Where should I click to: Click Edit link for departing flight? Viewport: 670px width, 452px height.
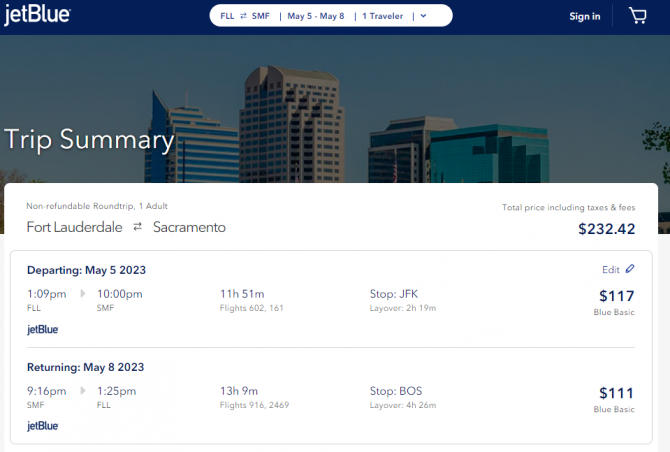[x=611, y=270]
